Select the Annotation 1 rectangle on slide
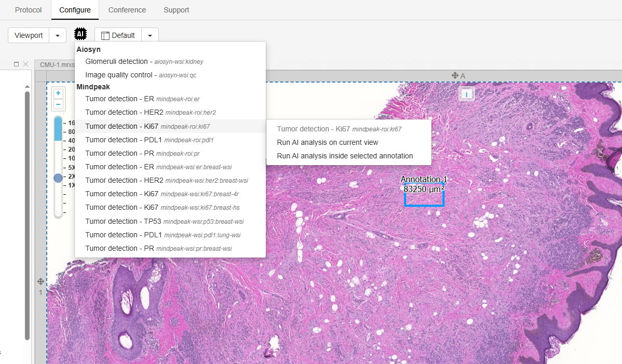622x364 pixels. click(424, 205)
